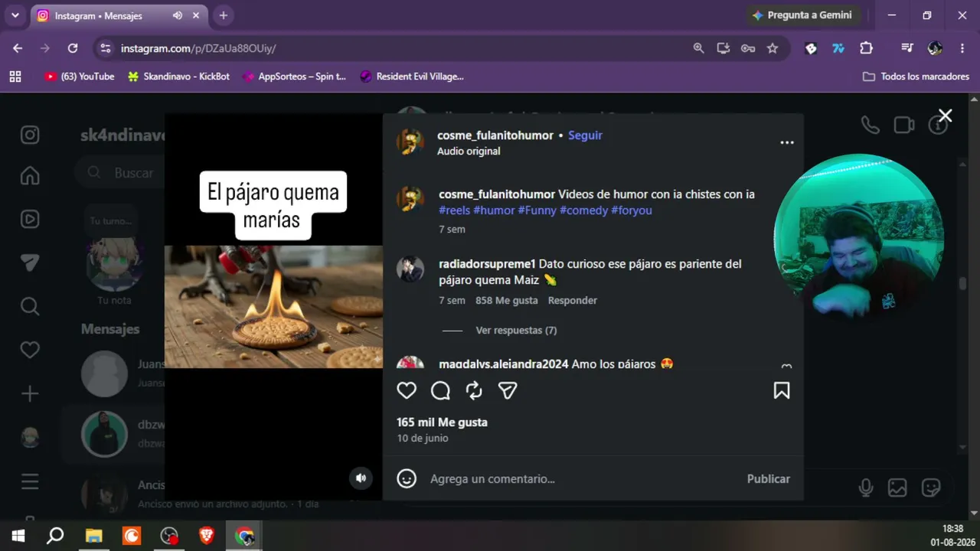Click the Instagram logo in the sidebar
The image size is (980, 551).
(30, 135)
